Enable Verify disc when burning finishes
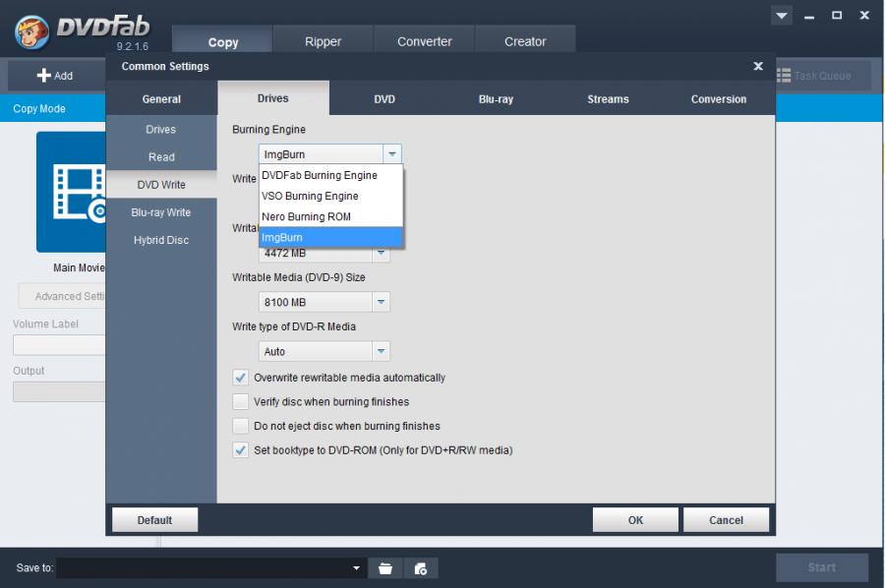Viewport: 885px width, 588px height. coord(241,401)
